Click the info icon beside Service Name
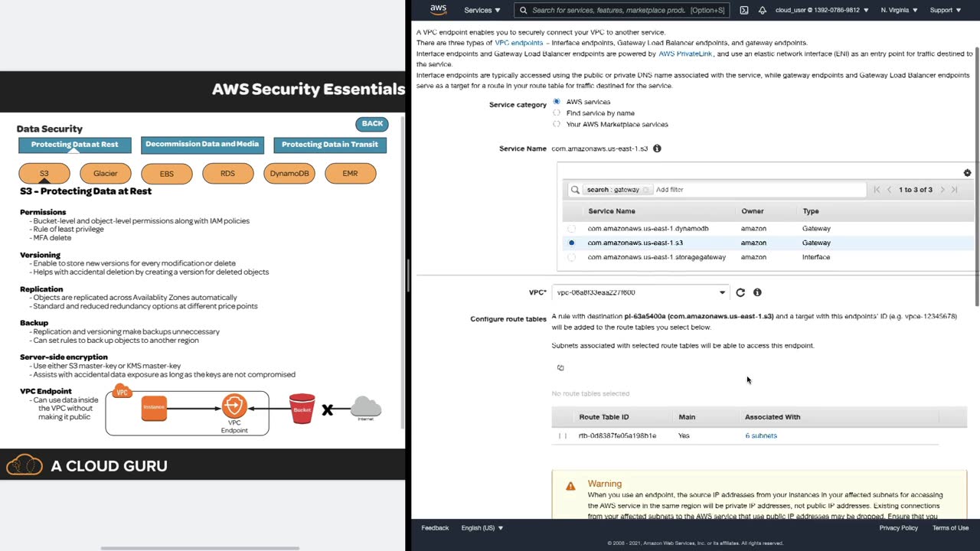Image resolution: width=980 pixels, height=551 pixels. [657, 148]
